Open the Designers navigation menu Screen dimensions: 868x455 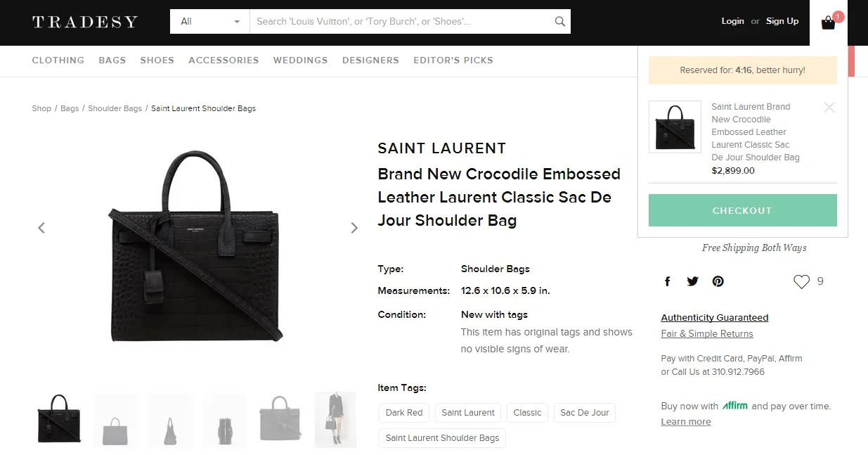coord(370,60)
